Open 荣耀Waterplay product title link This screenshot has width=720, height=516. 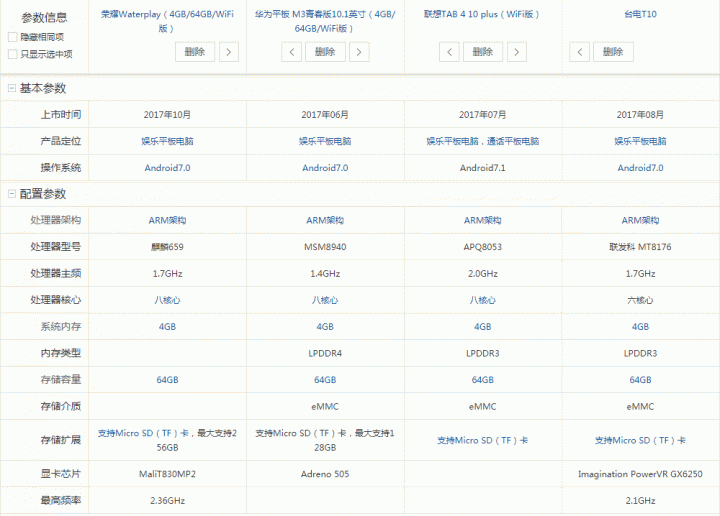(x=167, y=21)
